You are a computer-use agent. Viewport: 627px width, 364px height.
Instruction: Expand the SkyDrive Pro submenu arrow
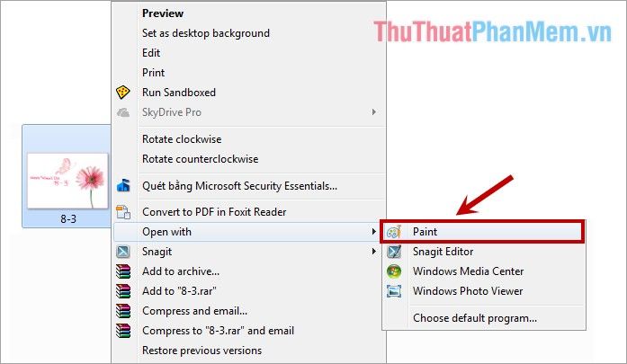[x=374, y=111]
